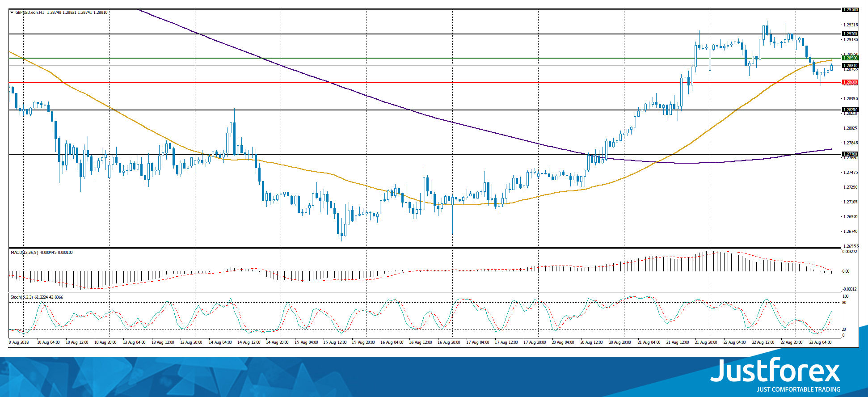868x397 pixels.
Task: Click the 1.27475 price axis value
Action: (x=850, y=173)
